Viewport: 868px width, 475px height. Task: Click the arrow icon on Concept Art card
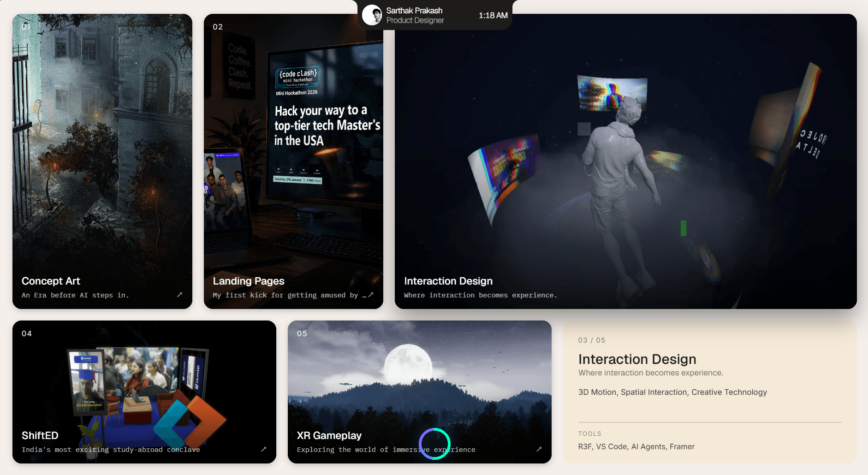click(180, 295)
